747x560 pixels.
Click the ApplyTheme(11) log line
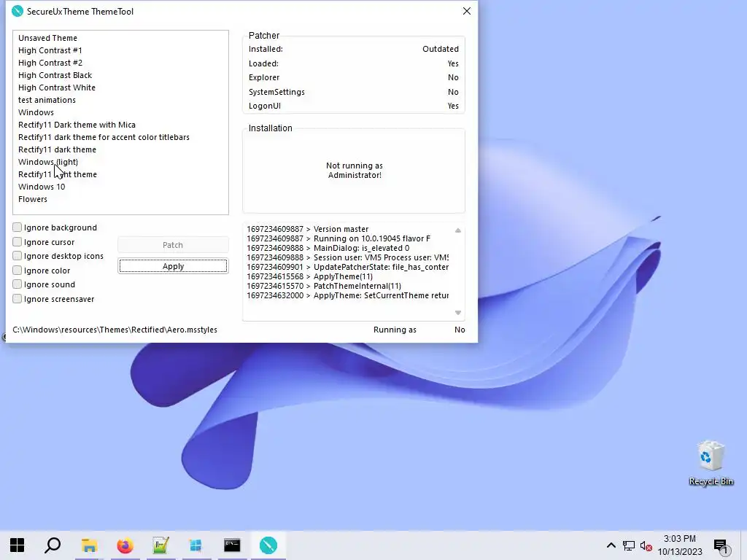click(309, 276)
